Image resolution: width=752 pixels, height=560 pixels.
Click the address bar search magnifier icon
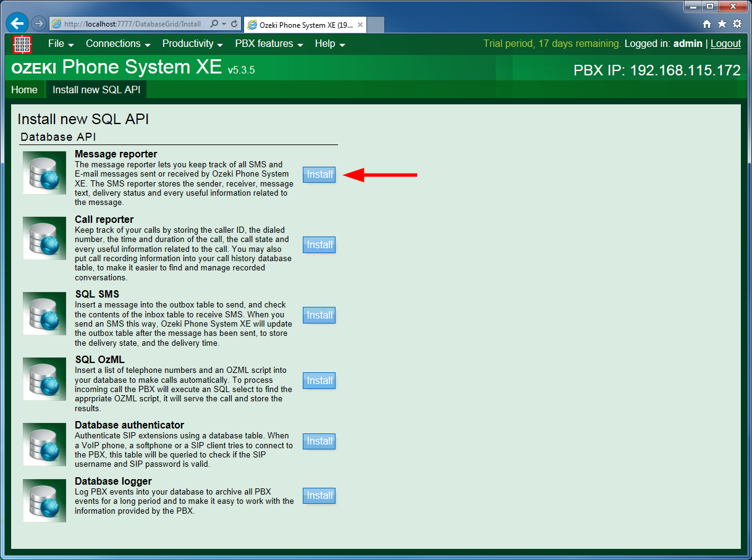tap(214, 24)
